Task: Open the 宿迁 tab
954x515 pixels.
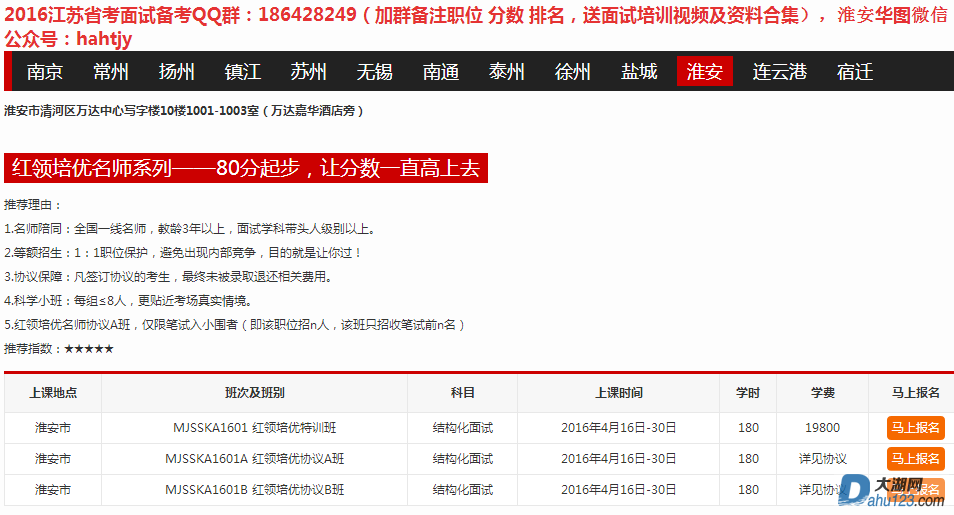Action: coord(855,72)
